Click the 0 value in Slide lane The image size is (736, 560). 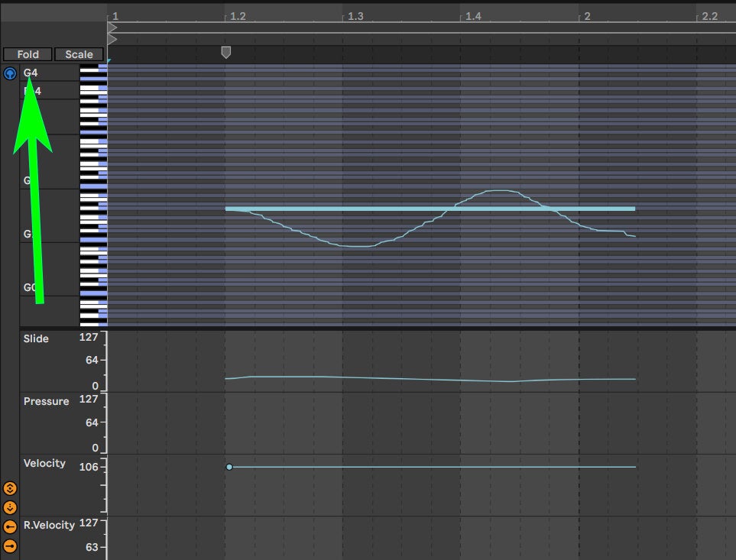96,386
